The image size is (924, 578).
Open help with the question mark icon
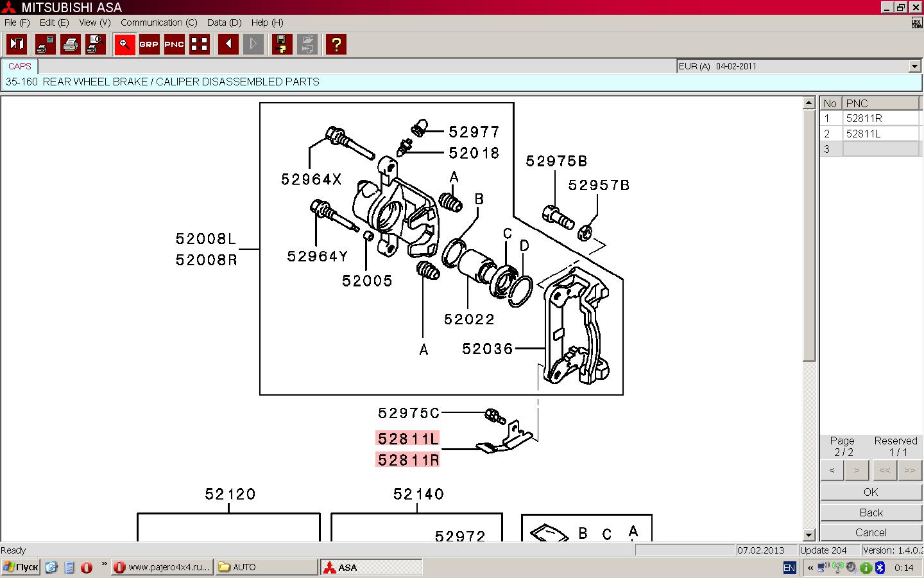[336, 44]
